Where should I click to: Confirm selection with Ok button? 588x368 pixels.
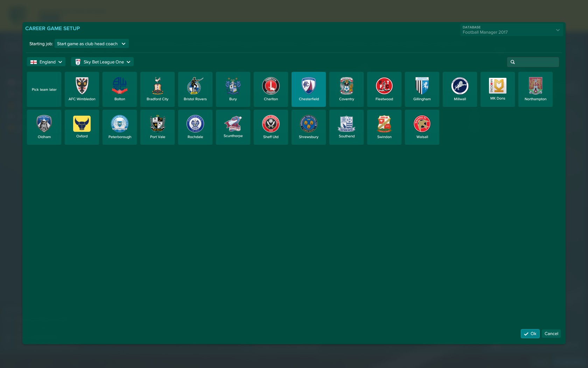(530, 334)
